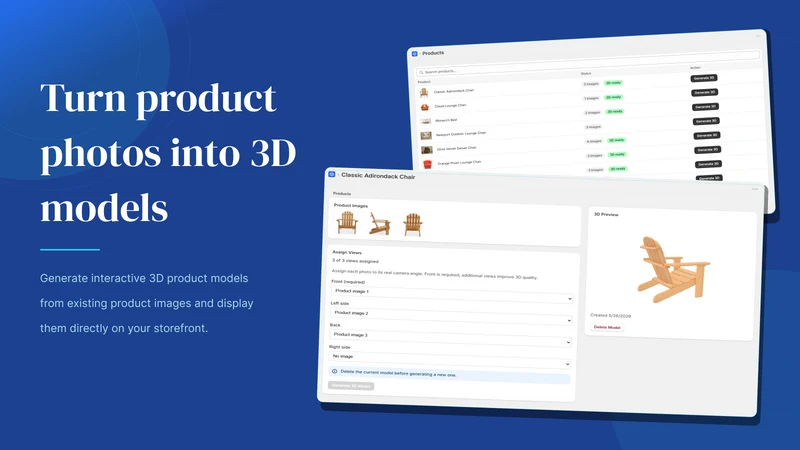Click the magnifier icon in Search products field
800x450 pixels.
click(421, 72)
